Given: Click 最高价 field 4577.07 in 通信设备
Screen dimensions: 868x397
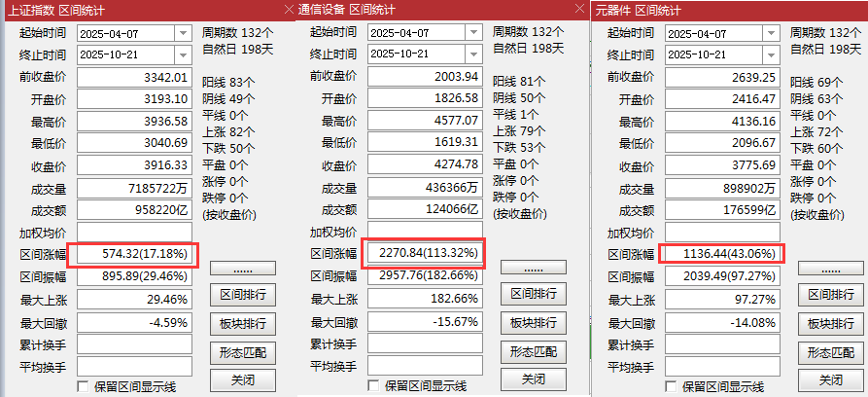Looking at the screenshot, I should click(425, 121).
